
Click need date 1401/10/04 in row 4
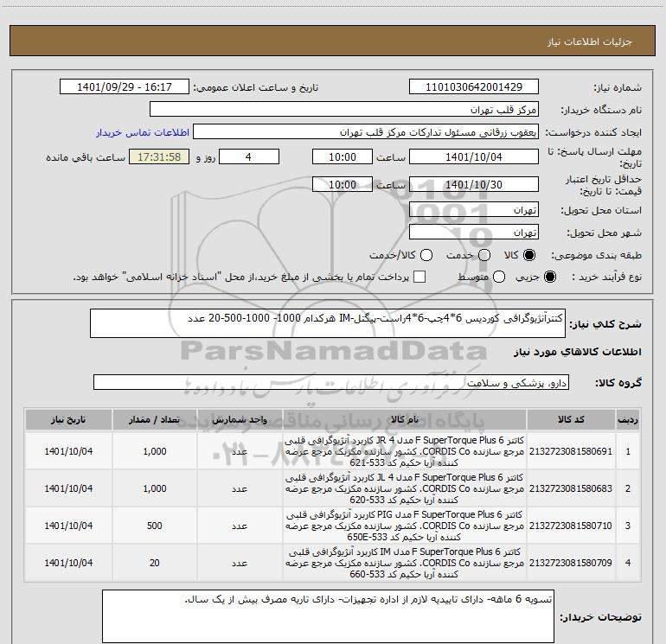click(x=68, y=563)
